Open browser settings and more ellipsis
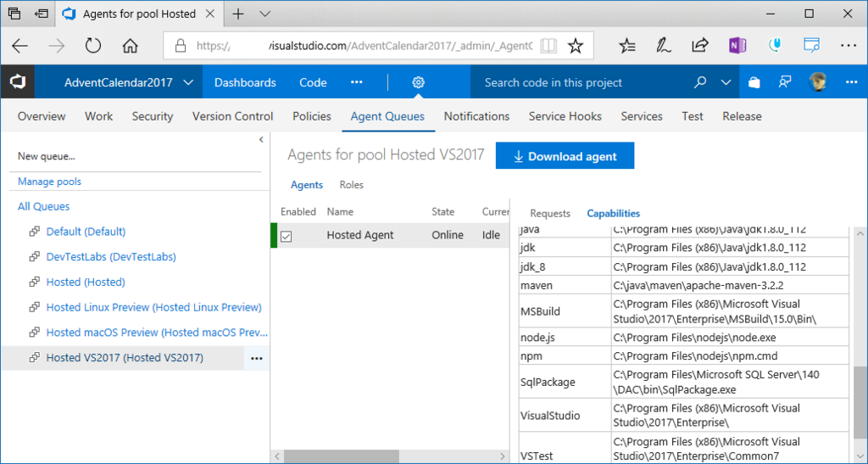The image size is (868, 464). click(848, 46)
